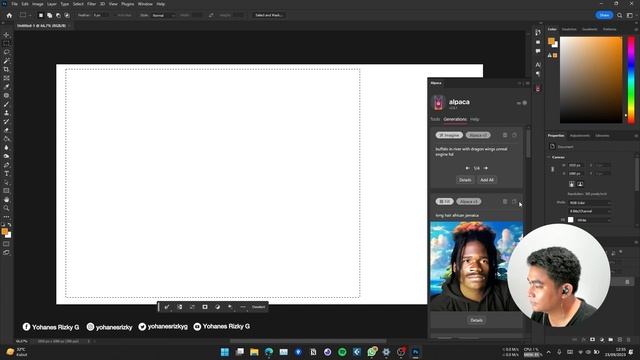Open the Image menu
Screen dimensions: 640x360
coord(38,4)
